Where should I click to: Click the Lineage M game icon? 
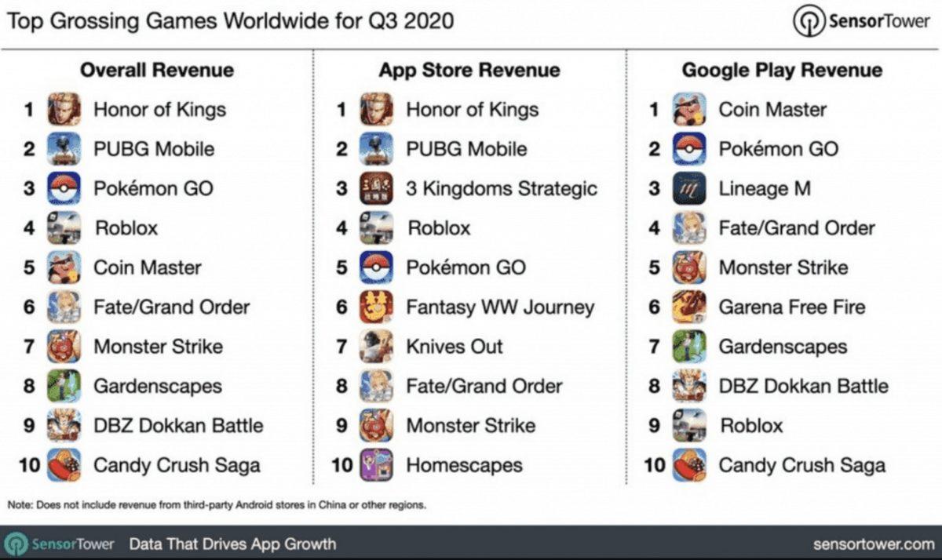click(x=689, y=189)
